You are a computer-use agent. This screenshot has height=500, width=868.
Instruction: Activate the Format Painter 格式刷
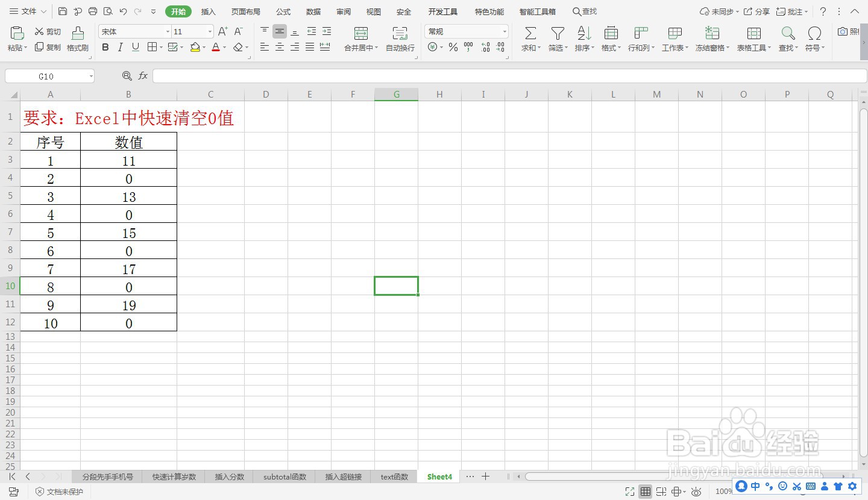point(78,39)
